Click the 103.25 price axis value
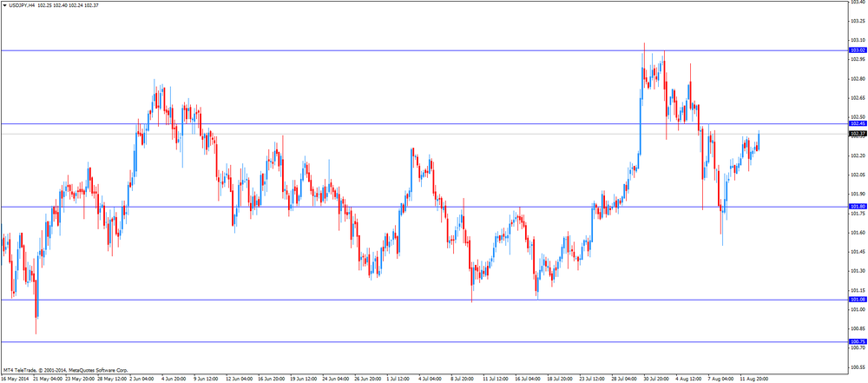Image resolution: width=868 pixels, height=383 pixels. click(x=858, y=21)
